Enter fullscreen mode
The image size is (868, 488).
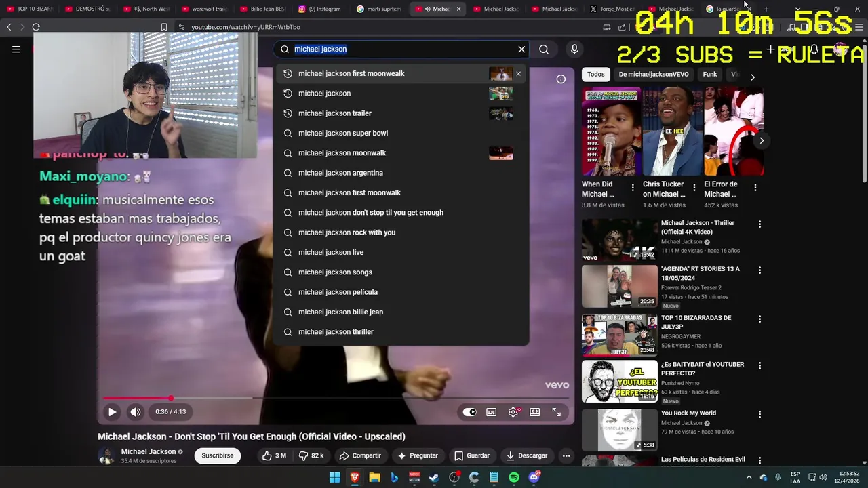[557, 411]
